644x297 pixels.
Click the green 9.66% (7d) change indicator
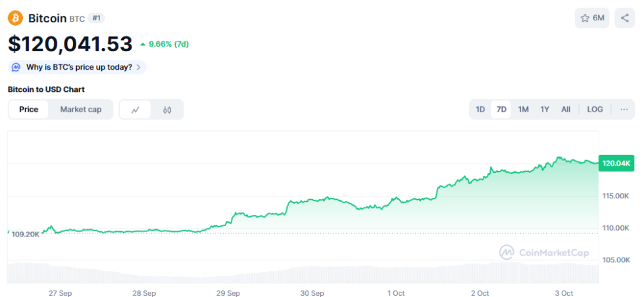tap(164, 44)
